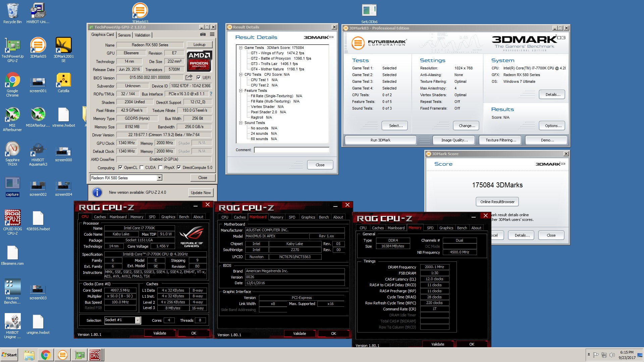Launch Heaven Benchmark desktop icon

(12, 292)
